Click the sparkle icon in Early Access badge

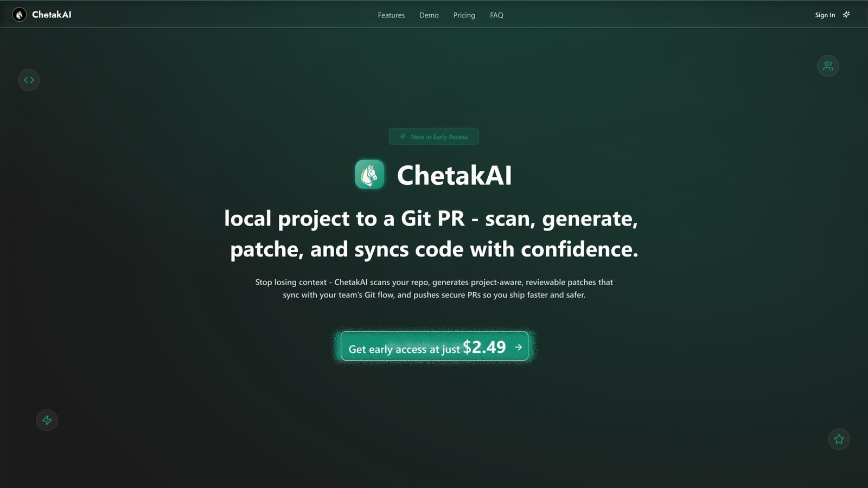pos(403,137)
